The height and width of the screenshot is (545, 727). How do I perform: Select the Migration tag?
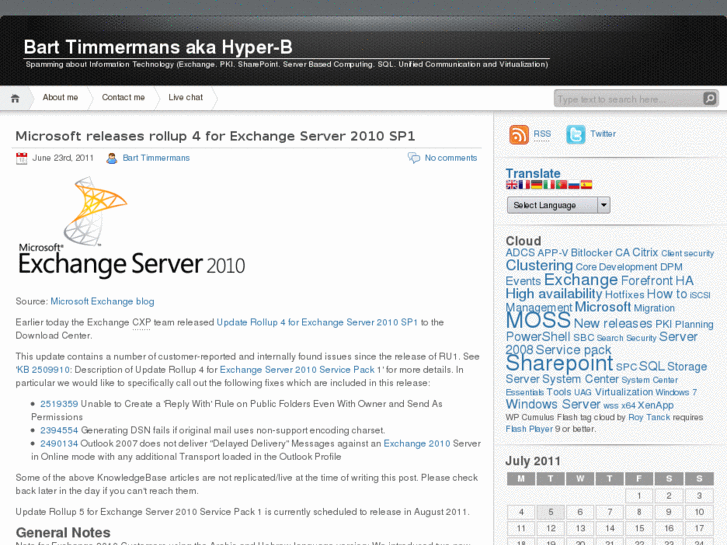654,308
